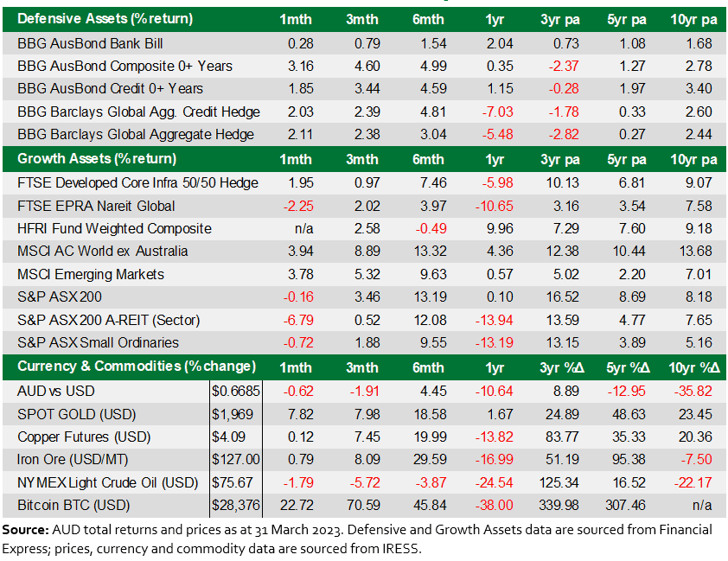Select the iron ore price '$127.00'
Screen dimensions: 728x561
(x=236, y=459)
